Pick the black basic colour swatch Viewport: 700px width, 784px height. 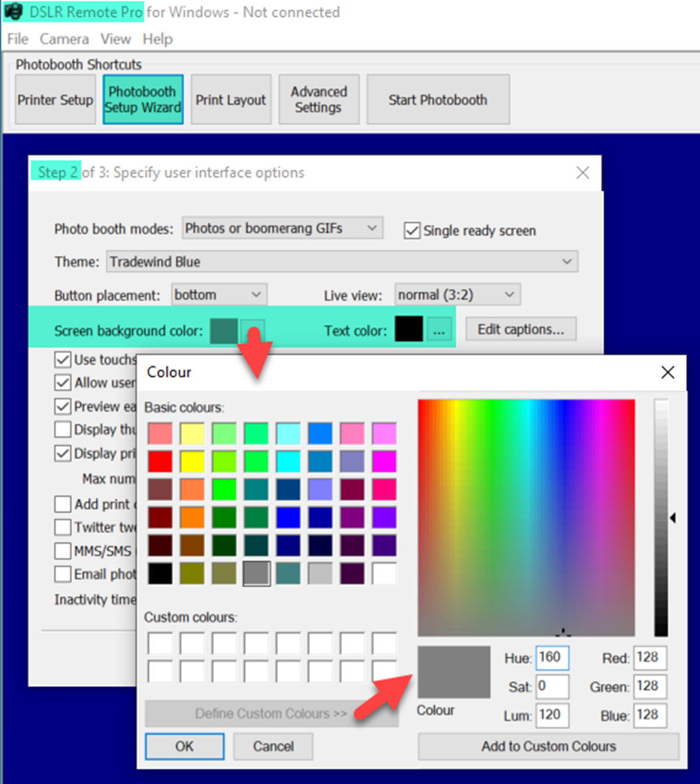(x=160, y=573)
